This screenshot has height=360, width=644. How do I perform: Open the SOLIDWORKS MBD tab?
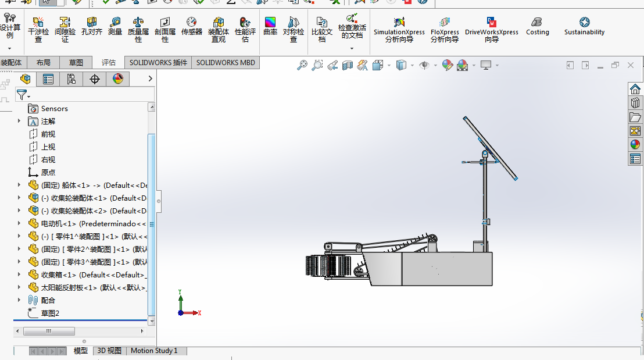(x=226, y=62)
